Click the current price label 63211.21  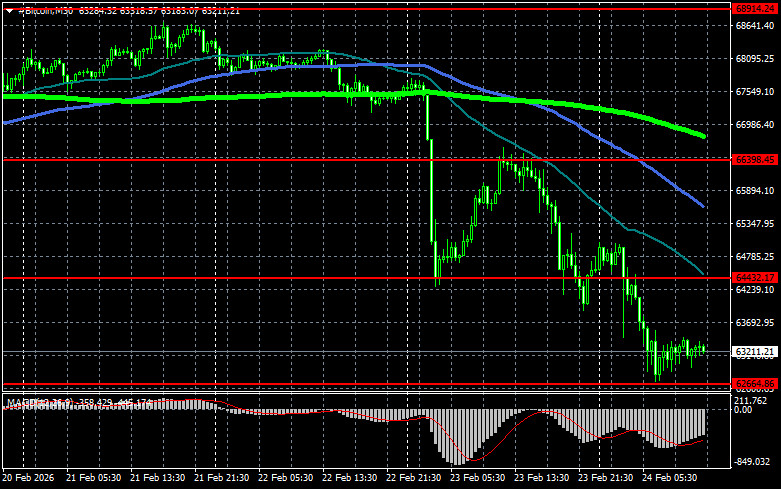pos(755,352)
